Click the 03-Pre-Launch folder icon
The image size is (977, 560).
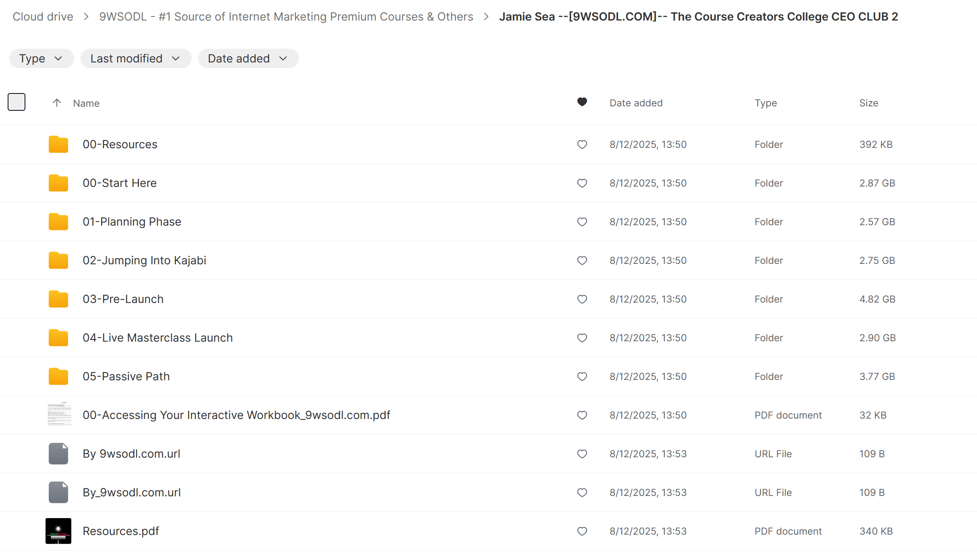(x=58, y=299)
